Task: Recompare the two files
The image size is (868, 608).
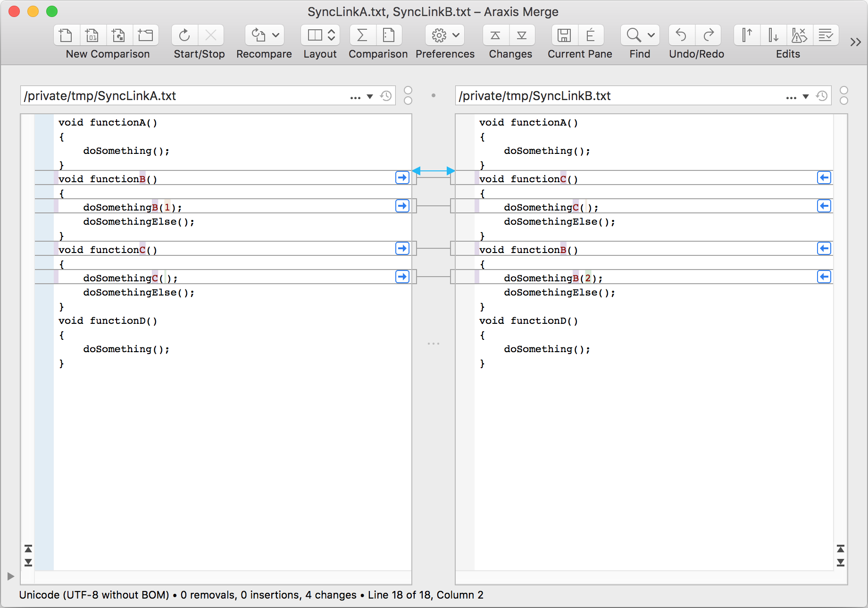Action: (257, 35)
